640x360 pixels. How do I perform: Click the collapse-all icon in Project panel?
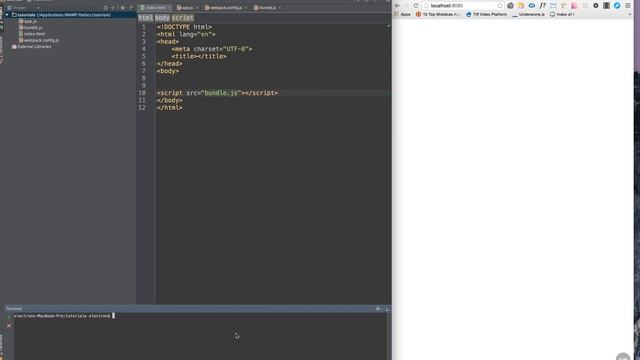tap(113, 8)
